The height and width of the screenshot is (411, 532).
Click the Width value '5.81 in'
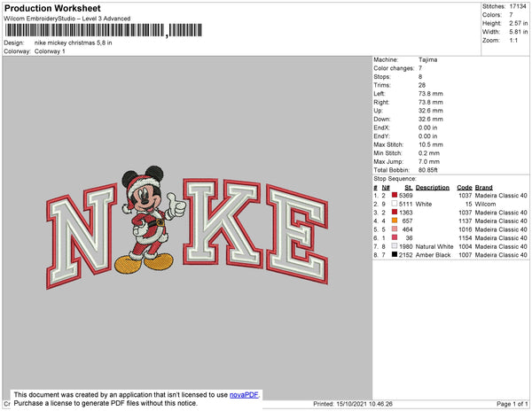[x=518, y=32]
